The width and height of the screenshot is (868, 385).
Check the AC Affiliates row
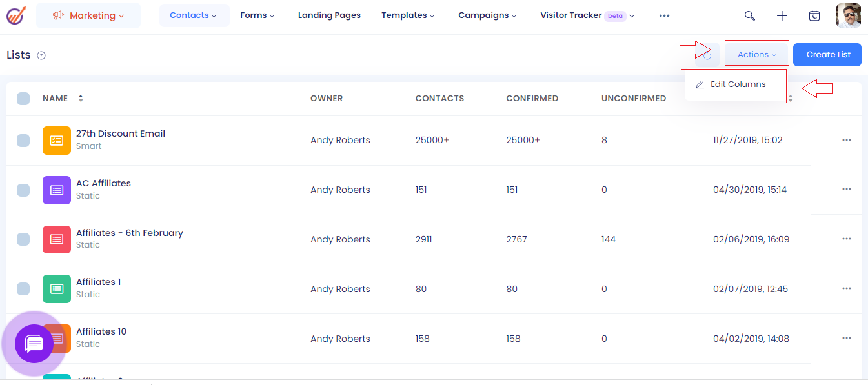click(23, 190)
